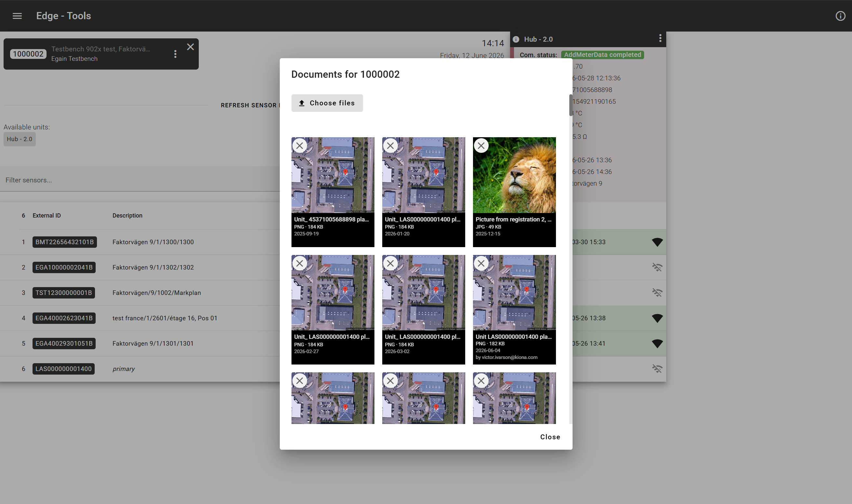Click the info icon in the top bar
Viewport: 852px width, 504px height.
pyautogui.click(x=840, y=16)
